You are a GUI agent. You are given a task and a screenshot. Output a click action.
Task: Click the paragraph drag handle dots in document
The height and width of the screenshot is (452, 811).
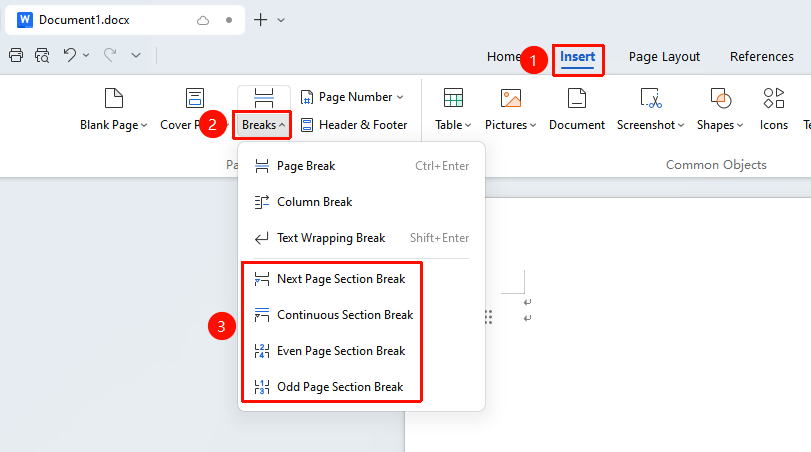click(488, 317)
